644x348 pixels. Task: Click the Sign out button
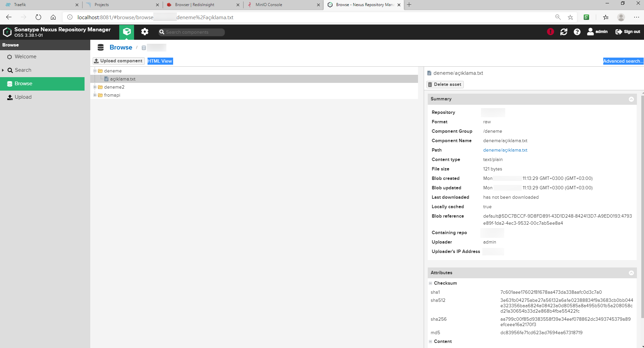point(628,32)
